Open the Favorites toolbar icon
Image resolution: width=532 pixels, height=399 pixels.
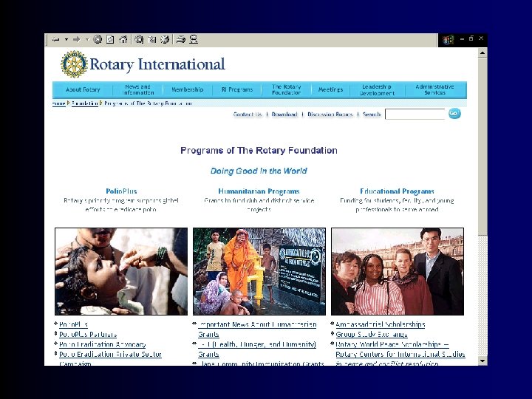[x=151, y=40]
